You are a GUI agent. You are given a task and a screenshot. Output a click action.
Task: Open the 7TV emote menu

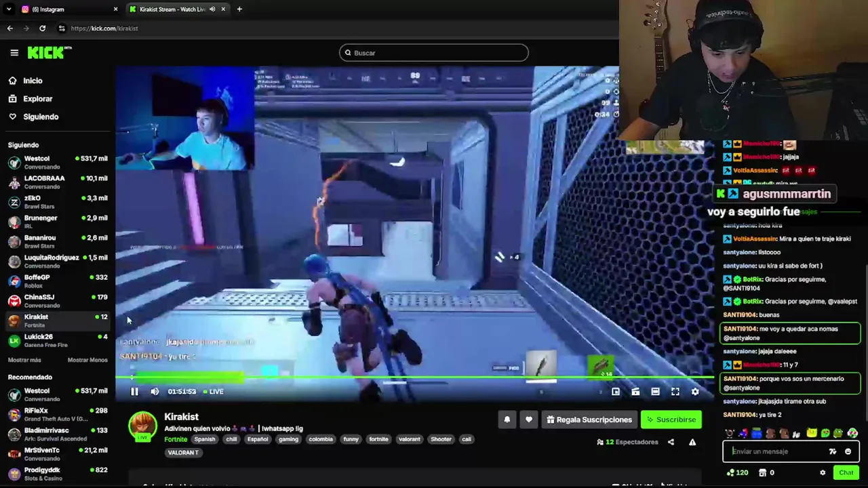tap(833, 451)
